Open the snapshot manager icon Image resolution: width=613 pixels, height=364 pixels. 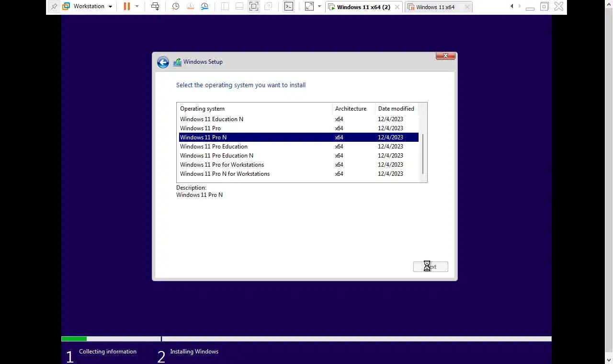204,7
